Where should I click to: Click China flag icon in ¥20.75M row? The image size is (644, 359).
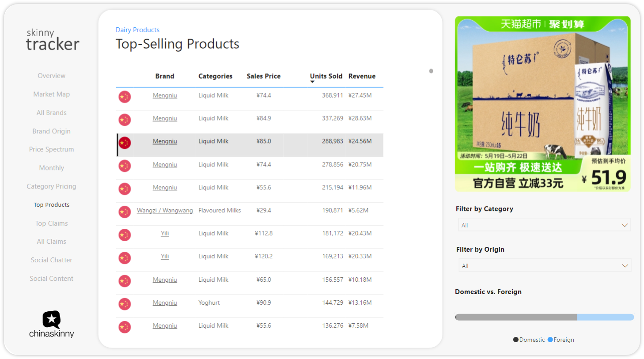point(125,166)
